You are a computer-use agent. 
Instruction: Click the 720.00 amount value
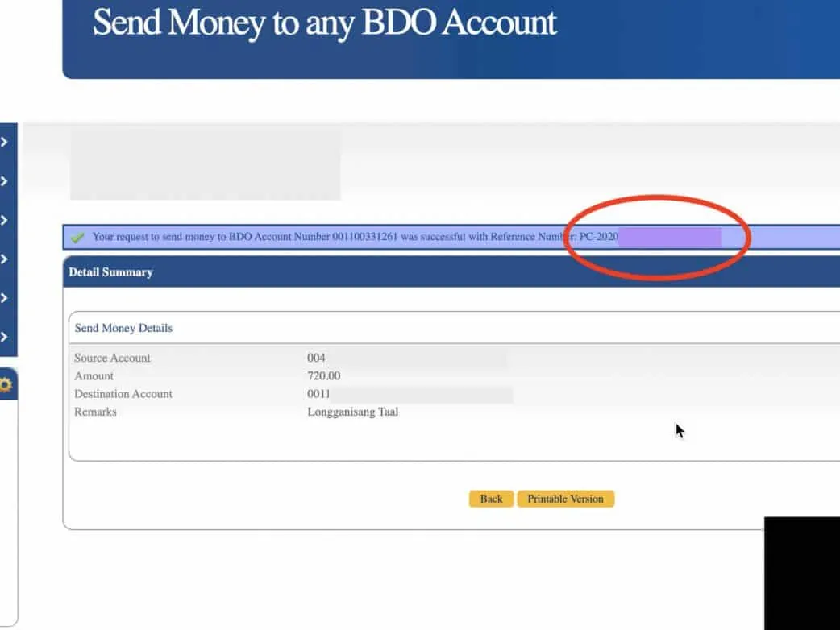click(323, 376)
